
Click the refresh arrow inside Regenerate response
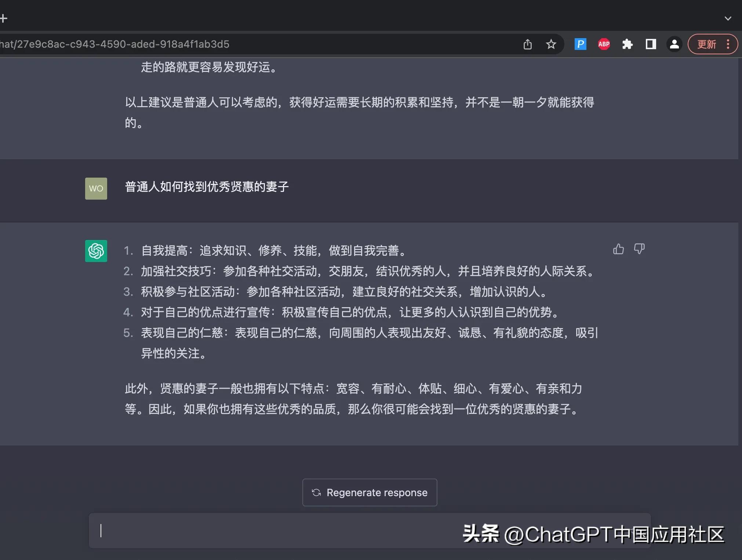point(316,492)
